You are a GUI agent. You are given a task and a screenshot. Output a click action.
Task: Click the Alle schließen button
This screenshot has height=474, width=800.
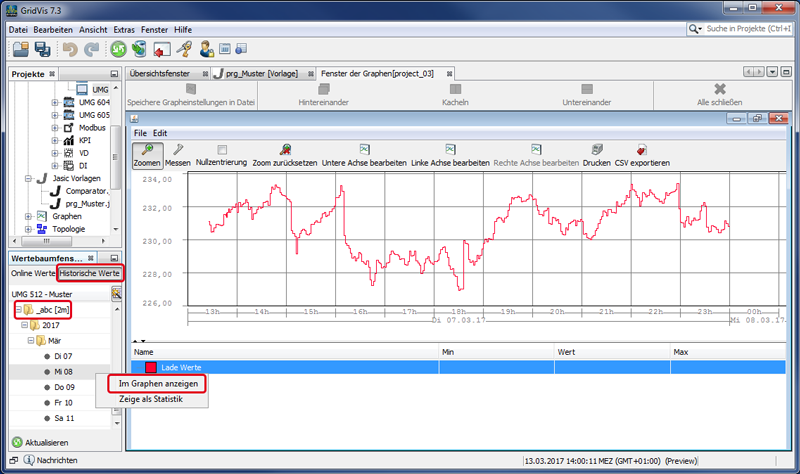click(719, 95)
